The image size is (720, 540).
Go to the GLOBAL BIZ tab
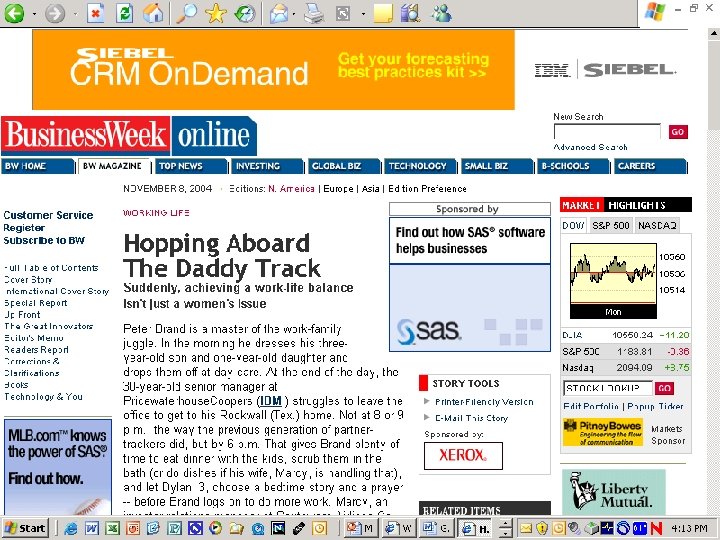point(344,166)
